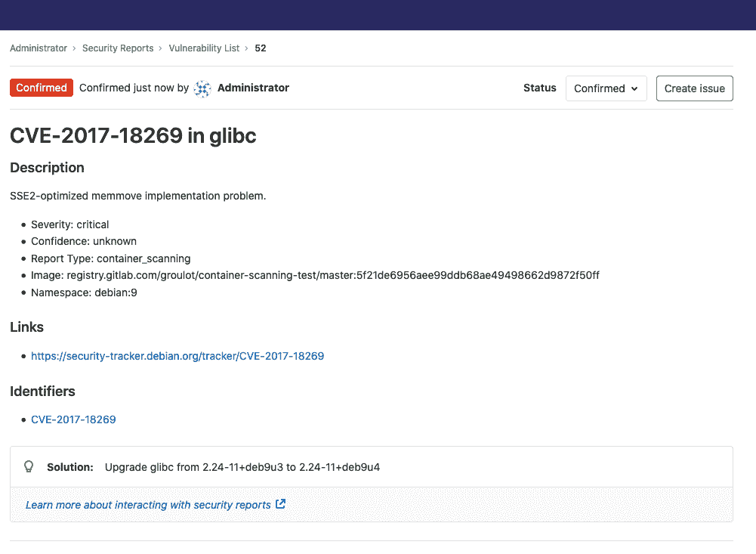Click breadcrumb entry 52
756x554 pixels.
[260, 48]
